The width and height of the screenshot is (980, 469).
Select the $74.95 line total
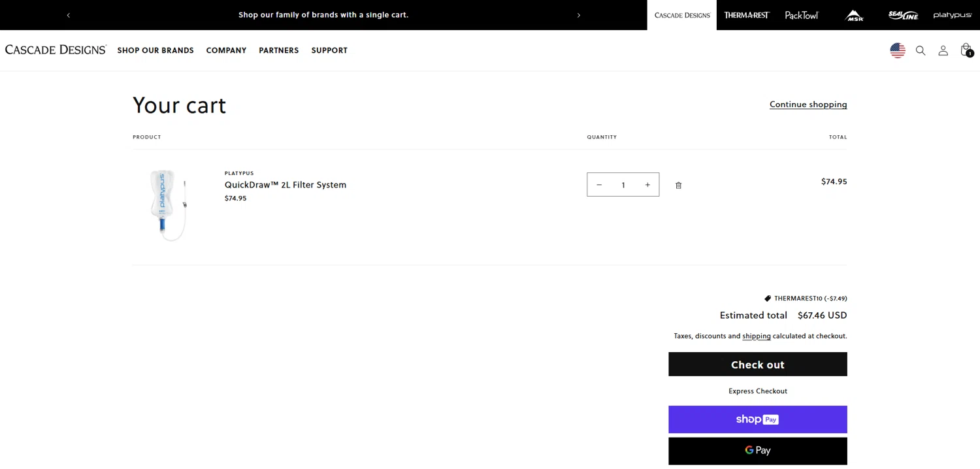[834, 182]
